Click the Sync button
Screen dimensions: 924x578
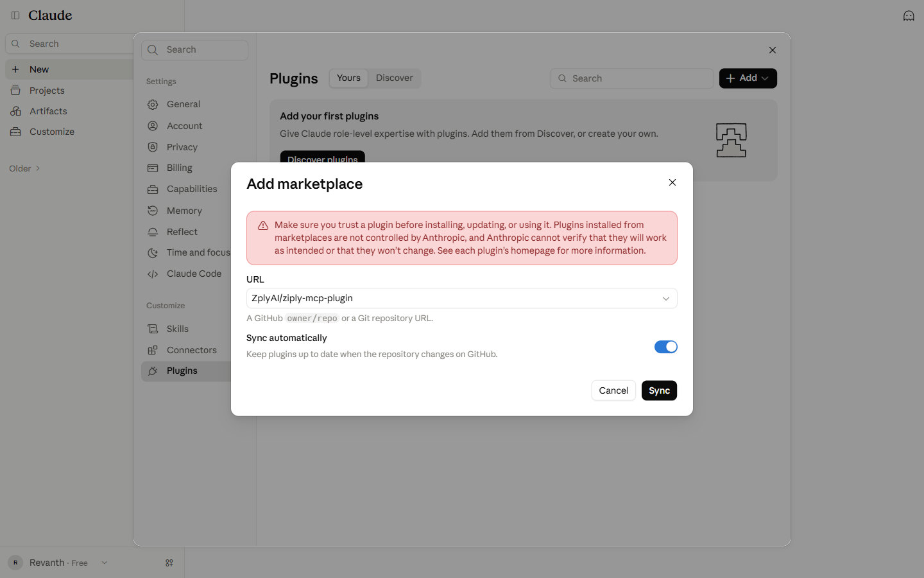point(659,390)
